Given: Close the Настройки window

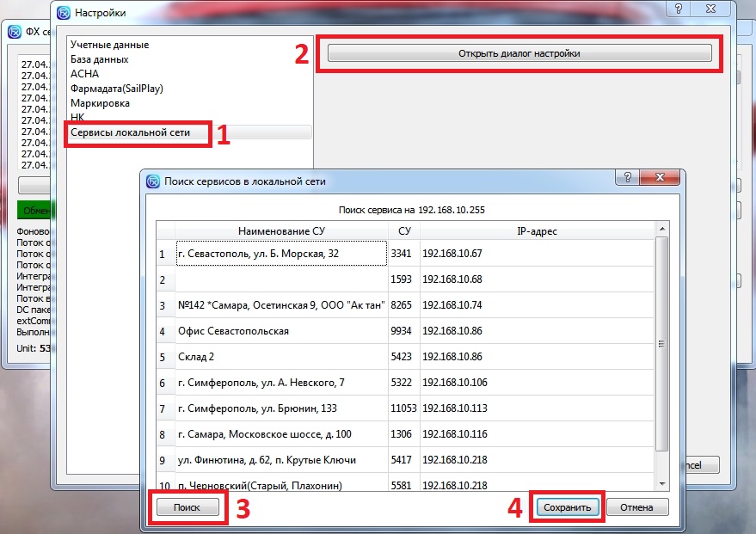Looking at the screenshot, I should click(716, 9).
